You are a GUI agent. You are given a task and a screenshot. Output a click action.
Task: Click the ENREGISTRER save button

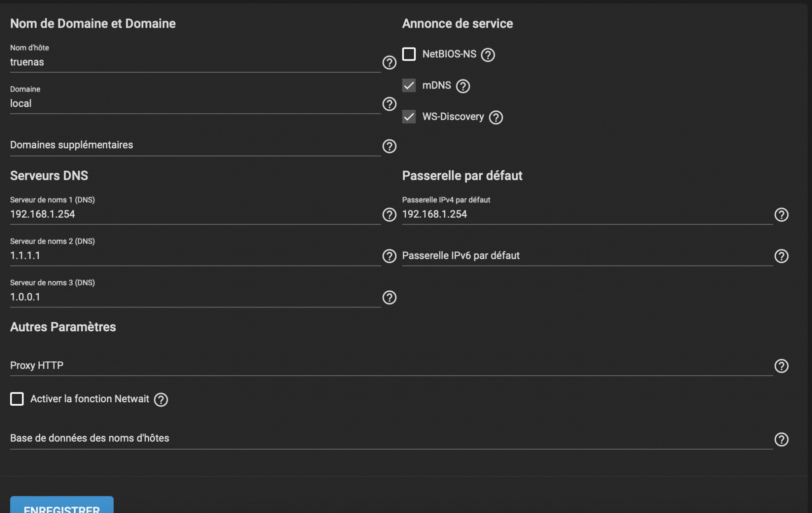click(x=62, y=505)
